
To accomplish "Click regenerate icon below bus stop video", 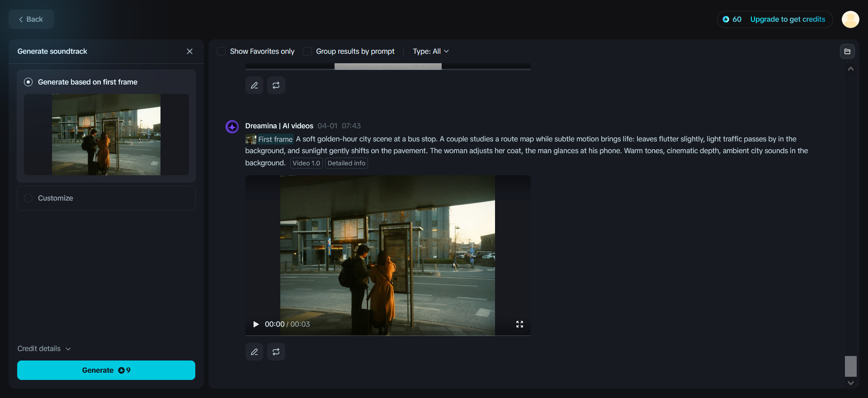I will [276, 352].
